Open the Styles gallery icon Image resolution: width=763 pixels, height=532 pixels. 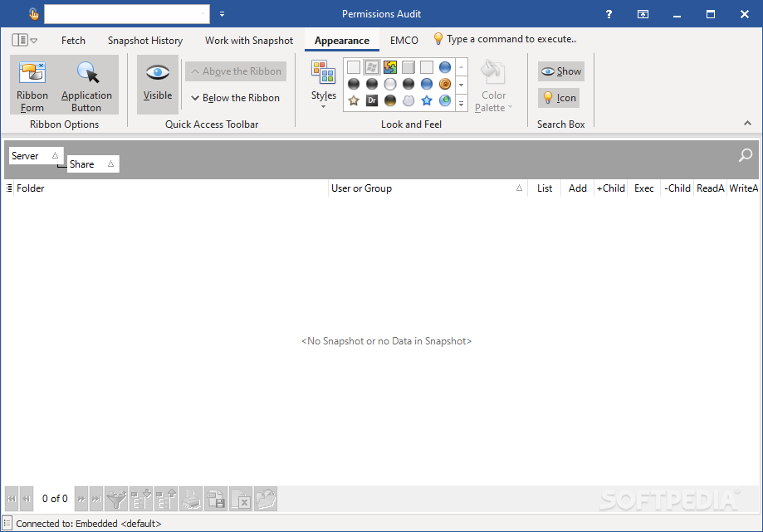(x=324, y=84)
